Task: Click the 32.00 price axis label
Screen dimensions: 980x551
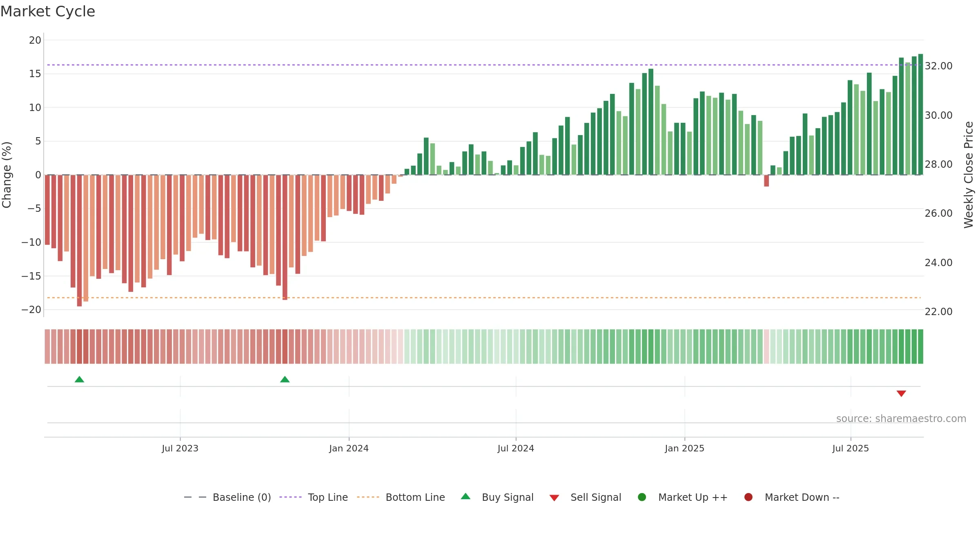Action: pyautogui.click(x=938, y=66)
